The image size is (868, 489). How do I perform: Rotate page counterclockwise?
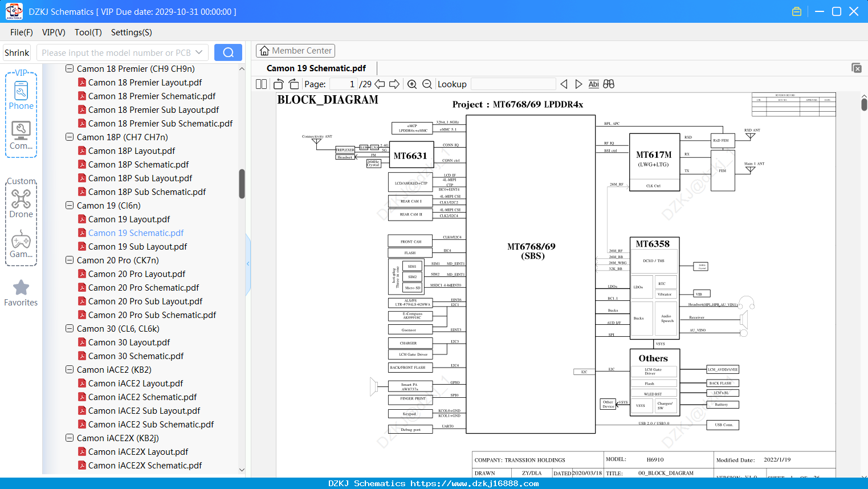pyautogui.click(x=278, y=84)
